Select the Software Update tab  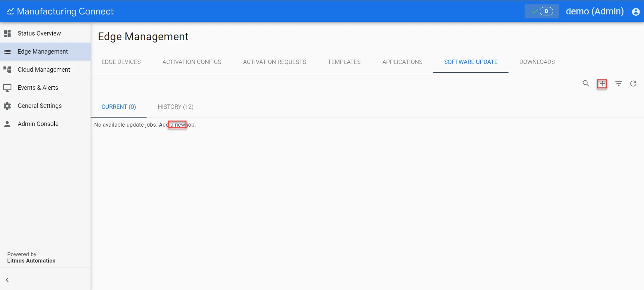471,62
